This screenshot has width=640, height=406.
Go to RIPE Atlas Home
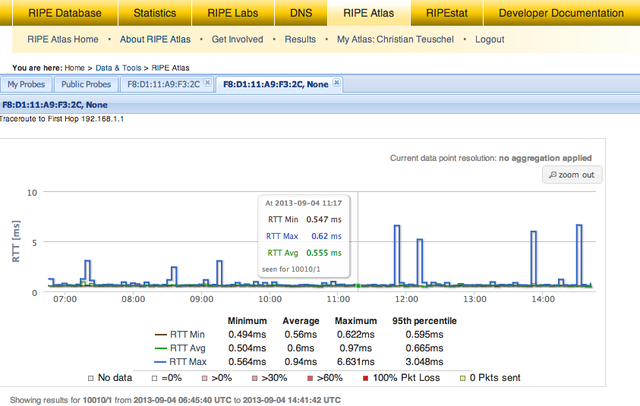(63, 39)
